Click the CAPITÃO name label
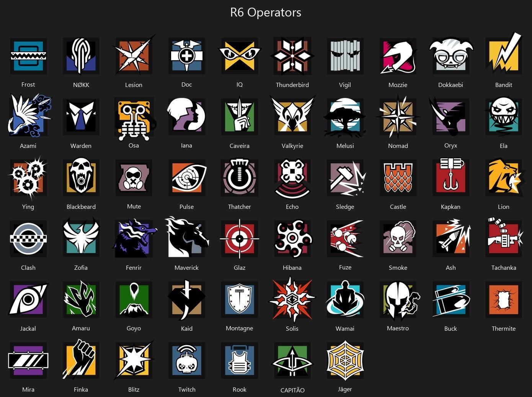 292,390
